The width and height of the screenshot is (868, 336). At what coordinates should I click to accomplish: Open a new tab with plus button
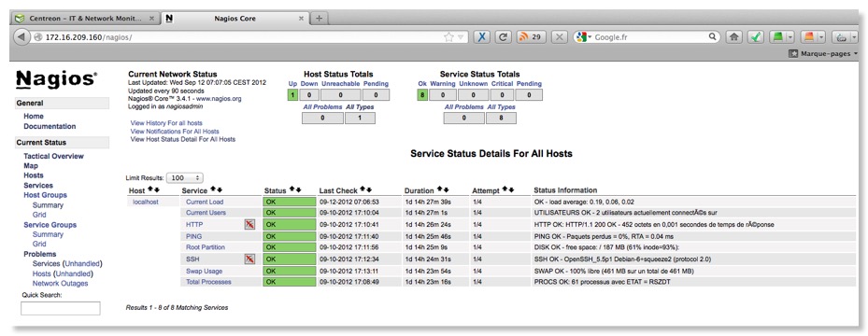click(319, 19)
